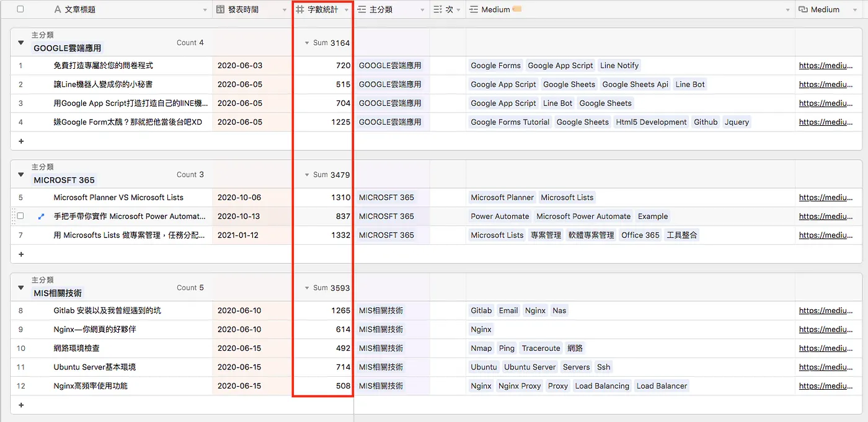Open the 字數統計 column dropdown arrow
868x422 pixels.
(346, 10)
